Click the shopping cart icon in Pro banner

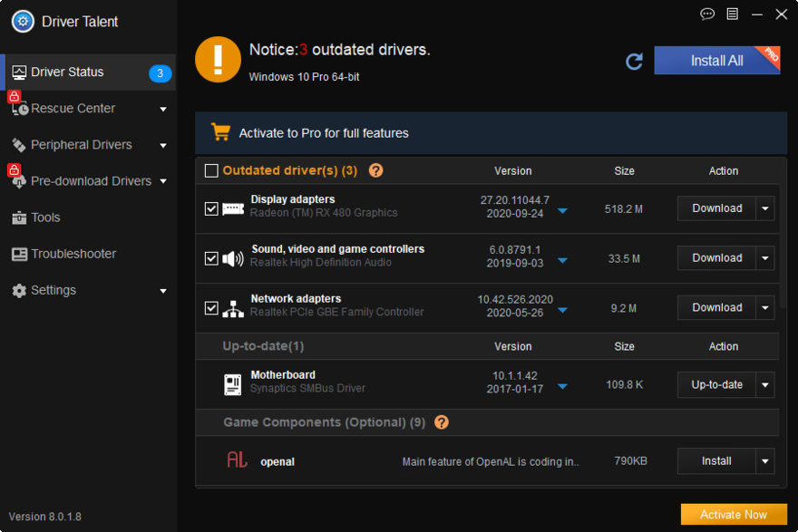(221, 131)
